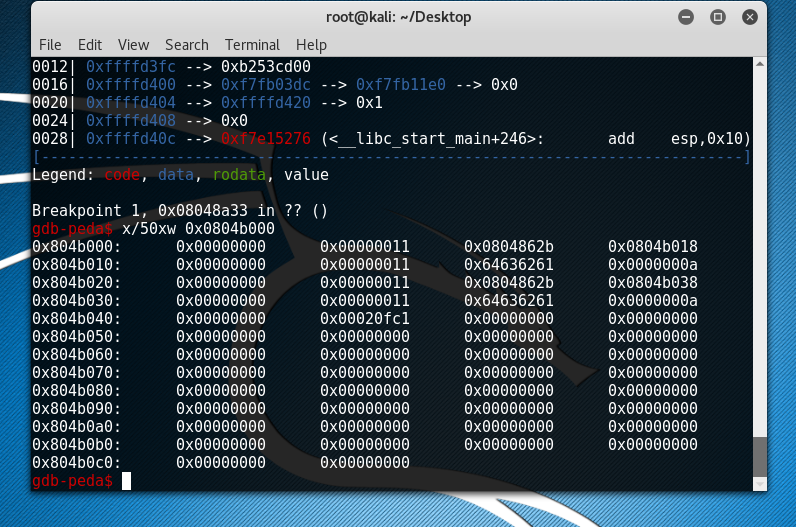Click the memory row label 0x804b050:
The image size is (796, 527).
pyautogui.click(x=77, y=337)
